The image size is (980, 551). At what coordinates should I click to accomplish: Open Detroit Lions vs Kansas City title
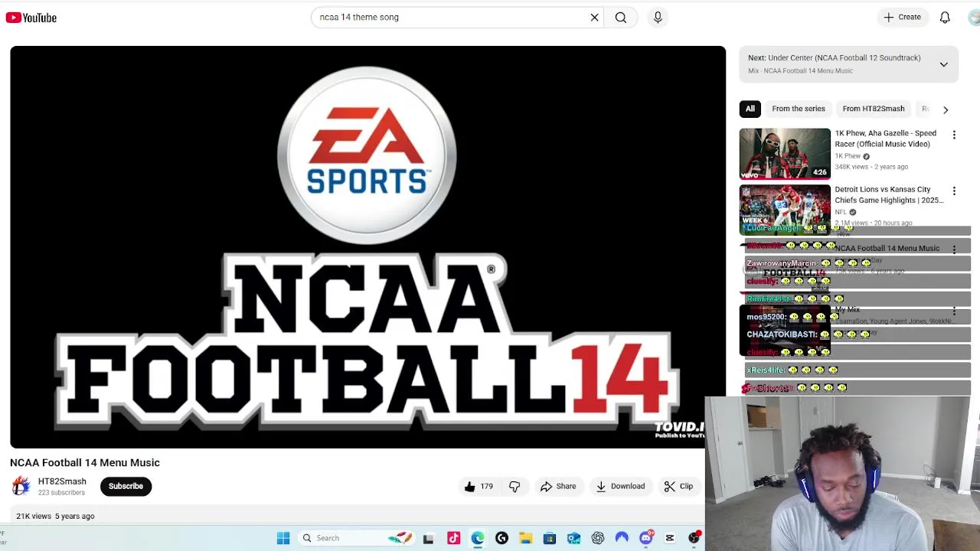click(x=888, y=194)
